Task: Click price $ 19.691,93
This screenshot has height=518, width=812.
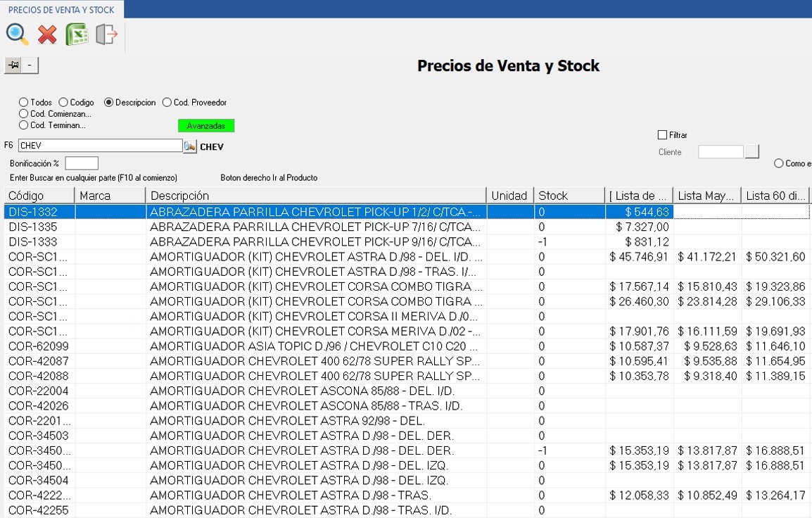Action: pos(775,331)
